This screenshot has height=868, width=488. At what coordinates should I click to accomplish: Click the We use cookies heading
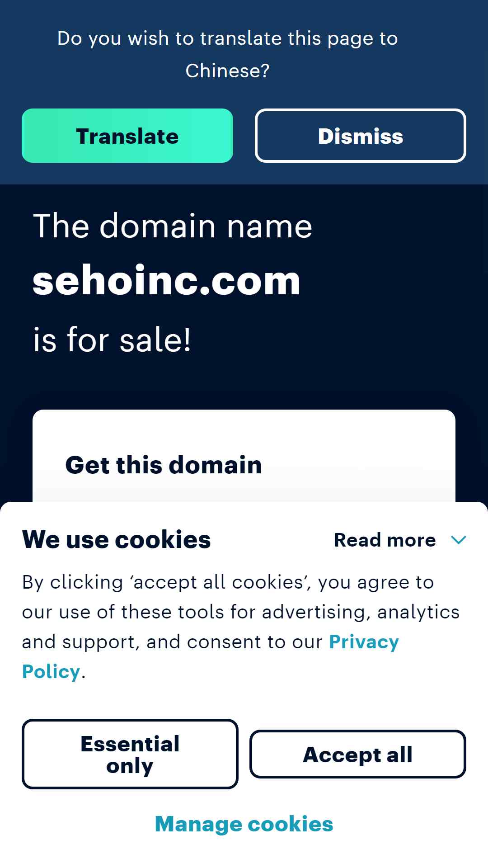[117, 539]
